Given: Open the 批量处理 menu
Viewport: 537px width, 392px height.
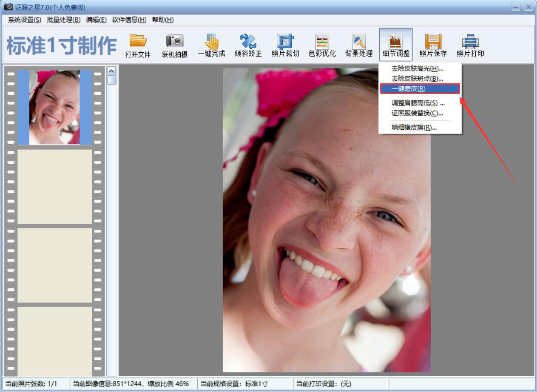Looking at the screenshot, I should 63,20.
